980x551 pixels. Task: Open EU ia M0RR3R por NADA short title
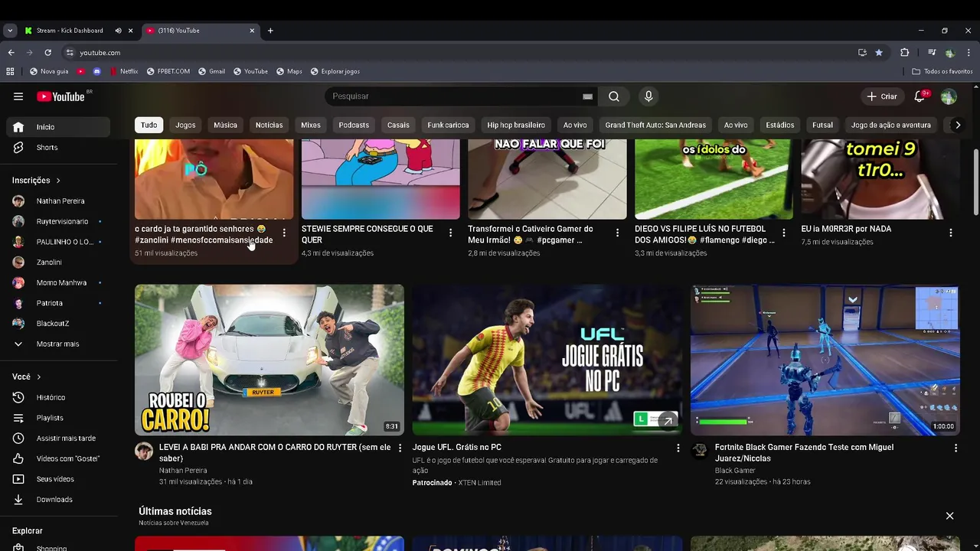tap(846, 229)
